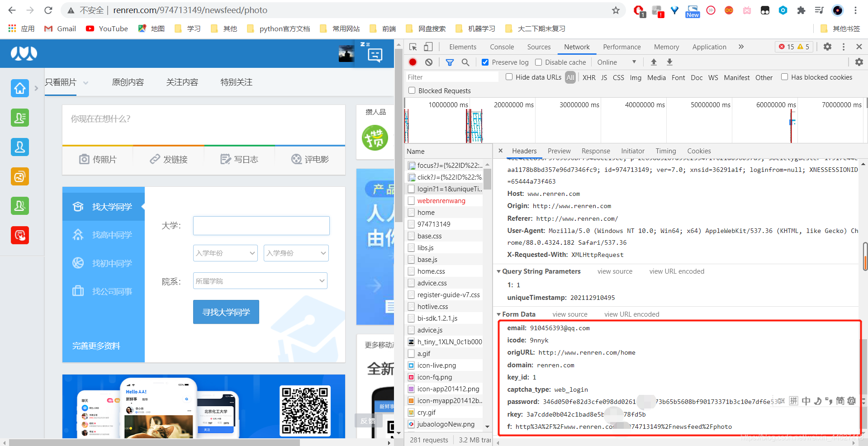This screenshot has width=868, height=446.
Task: Select the 找高中同学 option
Action: click(x=104, y=235)
